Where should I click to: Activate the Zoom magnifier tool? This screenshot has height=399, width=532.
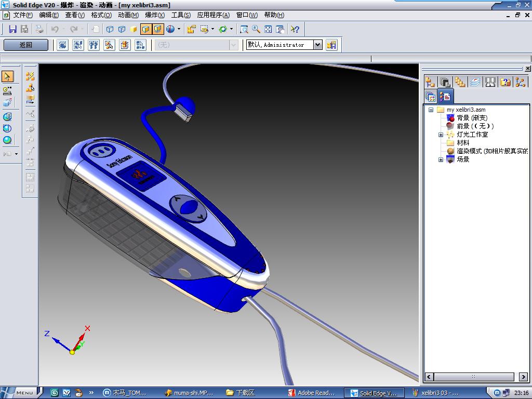click(256, 29)
